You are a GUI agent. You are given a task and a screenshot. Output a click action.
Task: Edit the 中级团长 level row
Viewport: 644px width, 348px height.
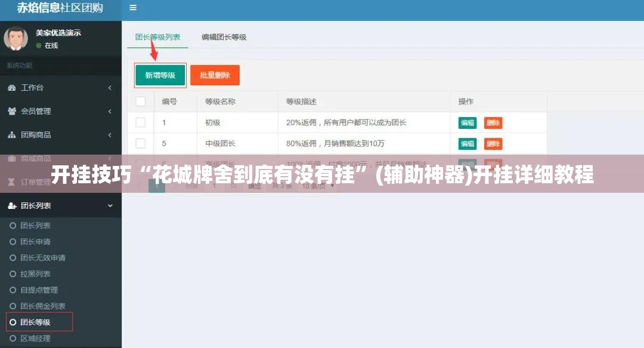click(467, 144)
